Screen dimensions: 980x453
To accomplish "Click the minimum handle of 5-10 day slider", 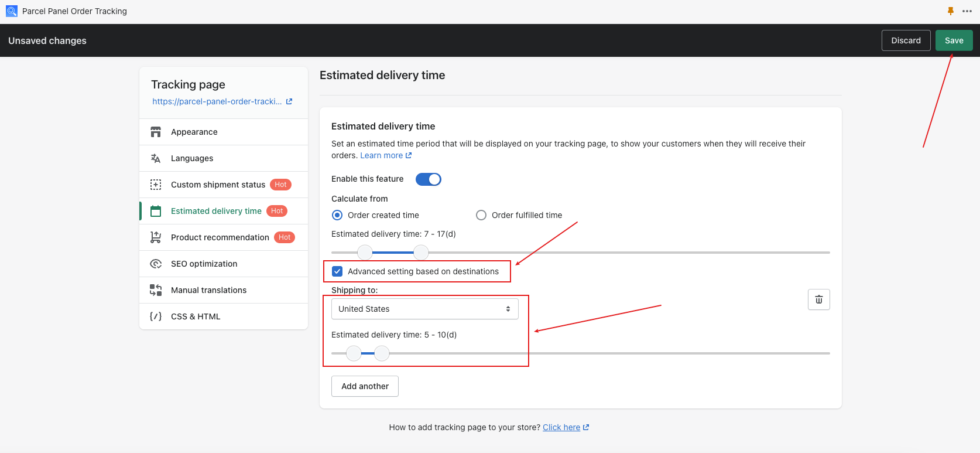I will 354,353.
